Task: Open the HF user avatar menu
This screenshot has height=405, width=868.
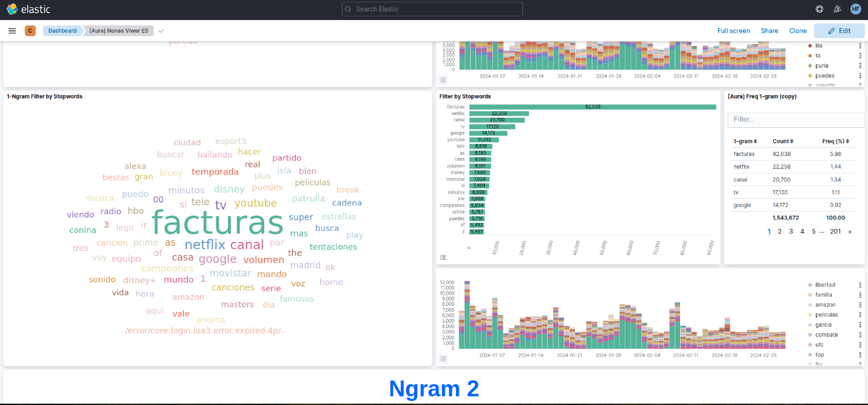Action: pyautogui.click(x=856, y=9)
